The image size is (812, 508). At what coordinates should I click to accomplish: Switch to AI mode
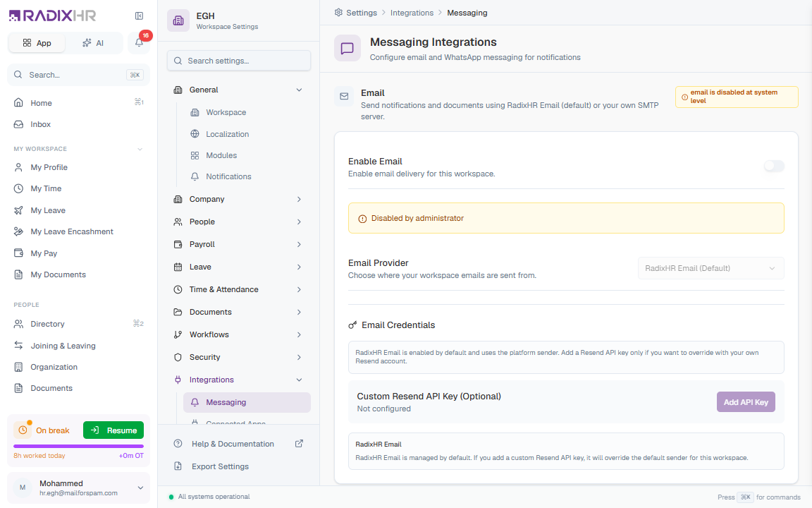(x=93, y=43)
